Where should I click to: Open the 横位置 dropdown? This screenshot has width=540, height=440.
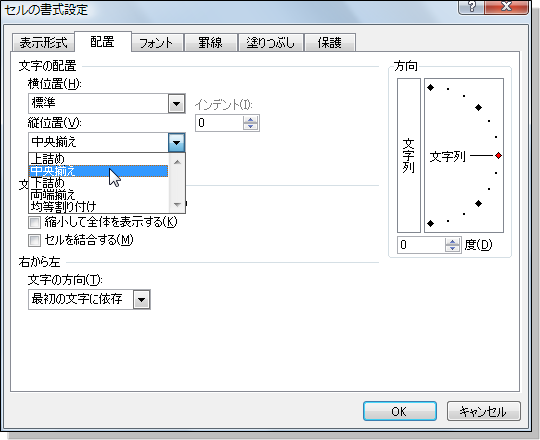pyautogui.click(x=176, y=103)
